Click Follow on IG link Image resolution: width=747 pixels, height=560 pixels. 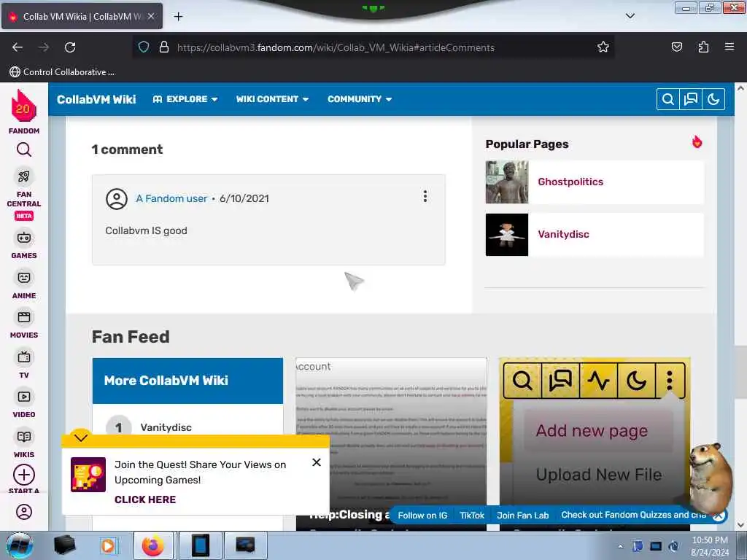(422, 516)
